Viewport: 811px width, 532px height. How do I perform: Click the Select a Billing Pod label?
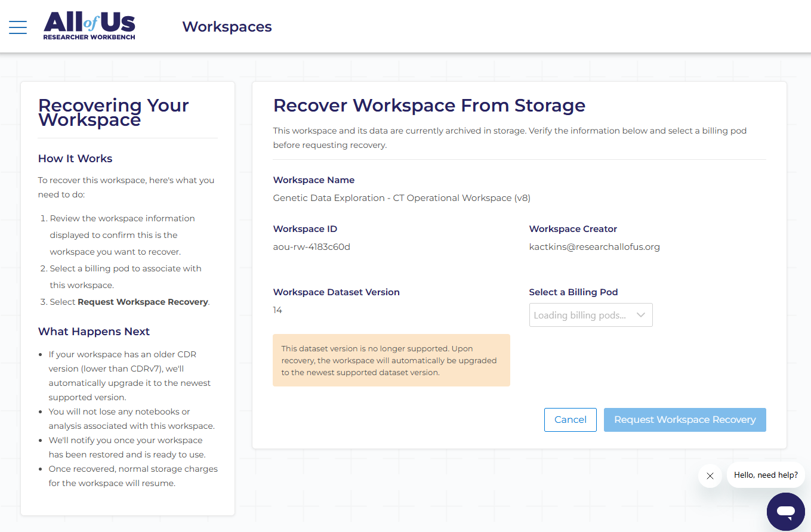pos(573,292)
